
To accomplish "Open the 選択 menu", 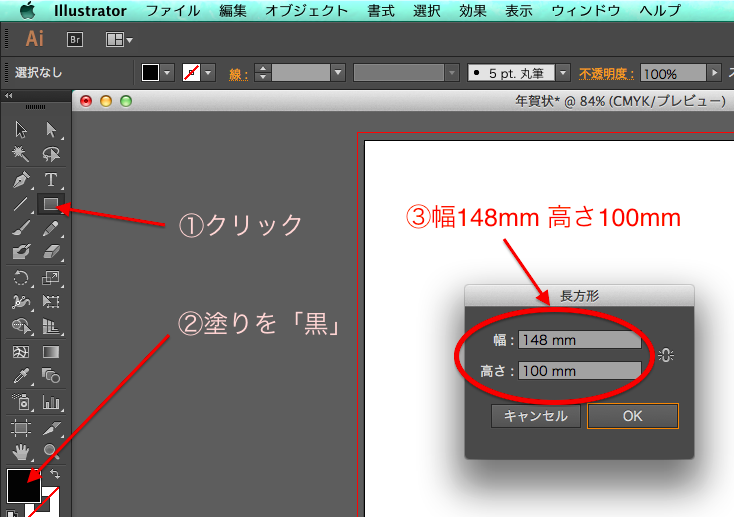I will coord(427,11).
